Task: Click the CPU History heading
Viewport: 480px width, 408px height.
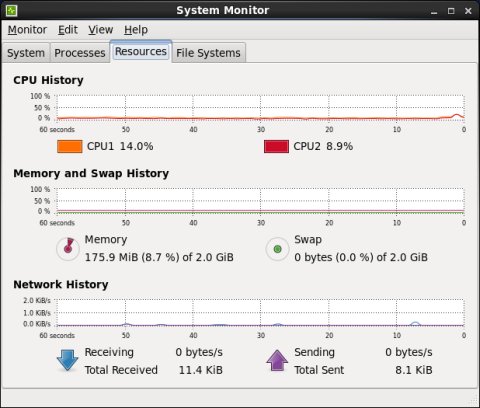Action: (48, 80)
